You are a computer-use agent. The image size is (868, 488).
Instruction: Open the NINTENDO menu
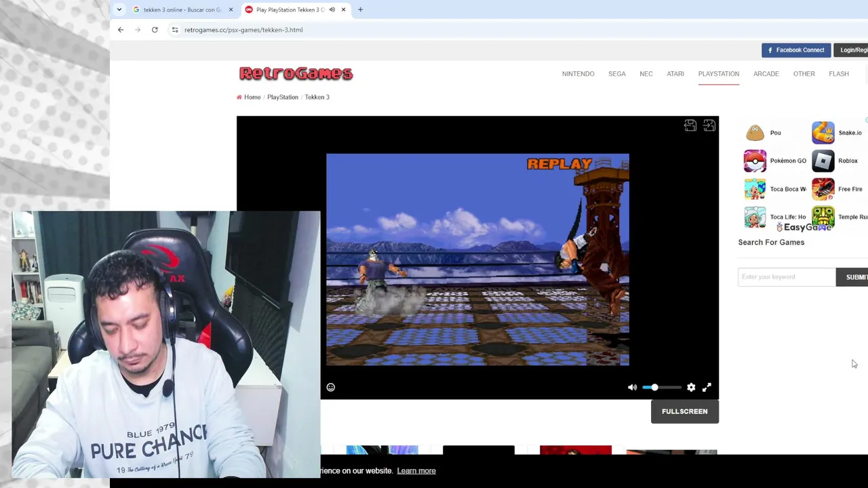coord(578,74)
